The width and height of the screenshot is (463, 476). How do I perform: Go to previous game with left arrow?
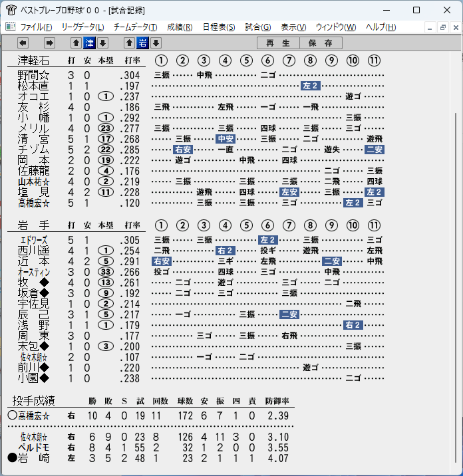23,43
